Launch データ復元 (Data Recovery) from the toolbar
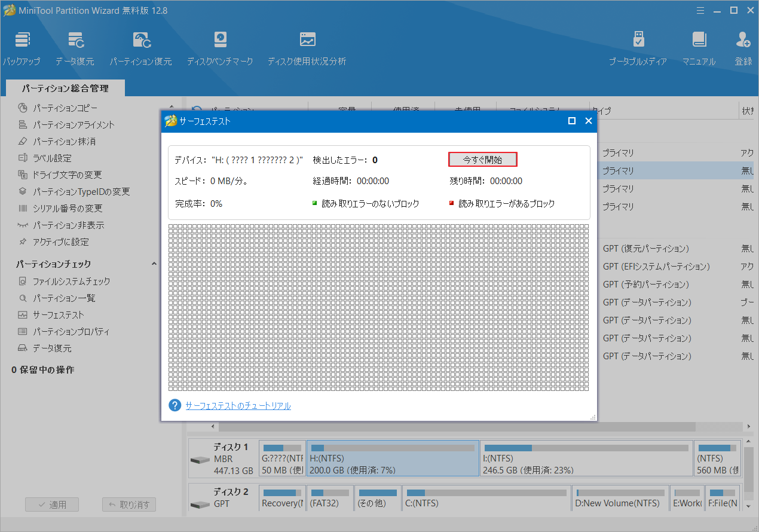 point(75,48)
